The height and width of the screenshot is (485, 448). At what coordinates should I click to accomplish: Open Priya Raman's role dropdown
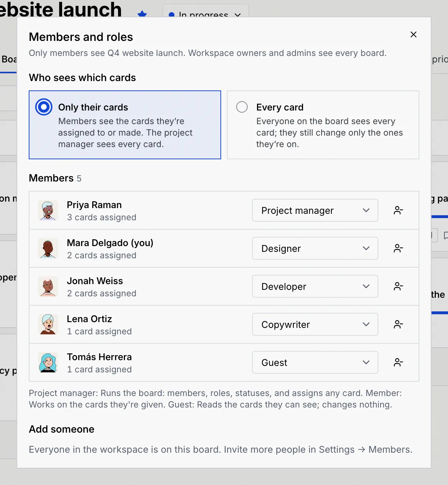click(x=315, y=210)
